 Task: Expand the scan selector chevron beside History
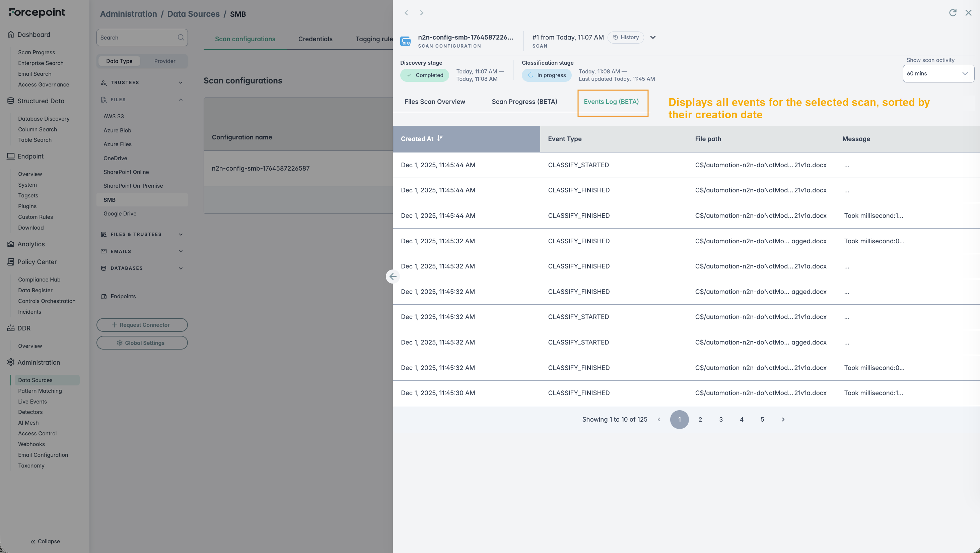(653, 37)
